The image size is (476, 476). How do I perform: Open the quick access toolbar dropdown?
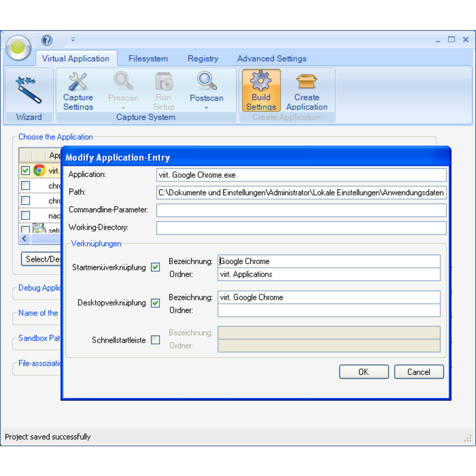(73, 40)
